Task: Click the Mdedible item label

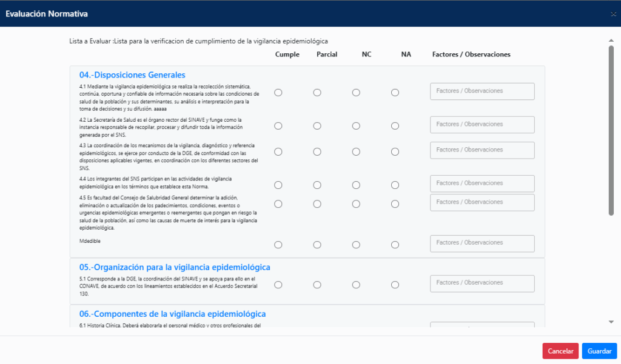Action: (x=90, y=241)
